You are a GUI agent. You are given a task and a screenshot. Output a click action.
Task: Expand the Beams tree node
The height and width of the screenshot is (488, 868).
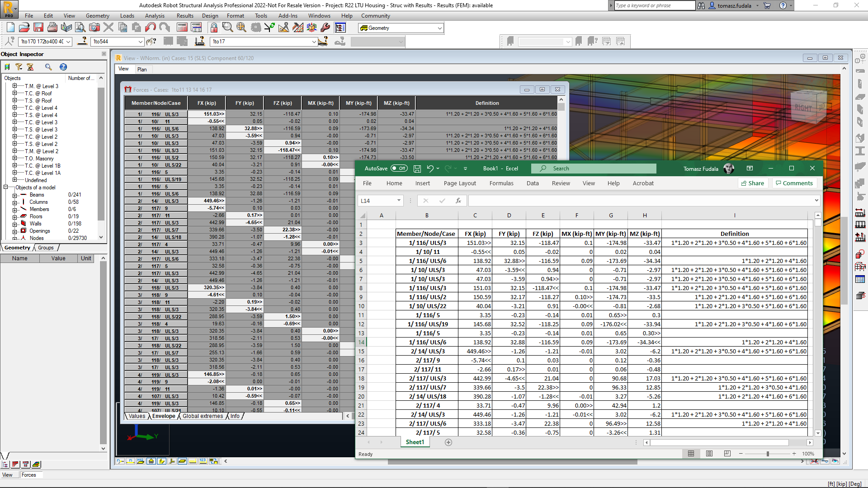click(14, 195)
